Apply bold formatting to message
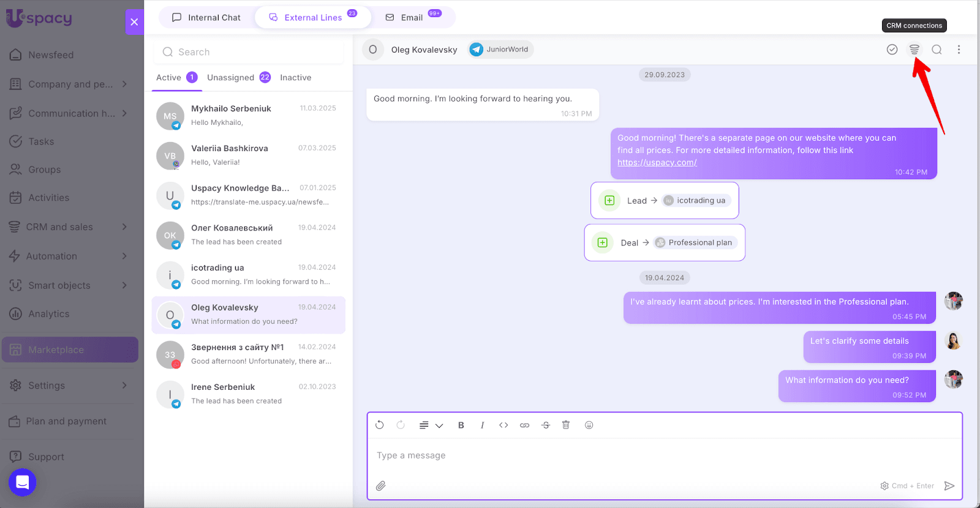980x508 pixels. point(461,425)
